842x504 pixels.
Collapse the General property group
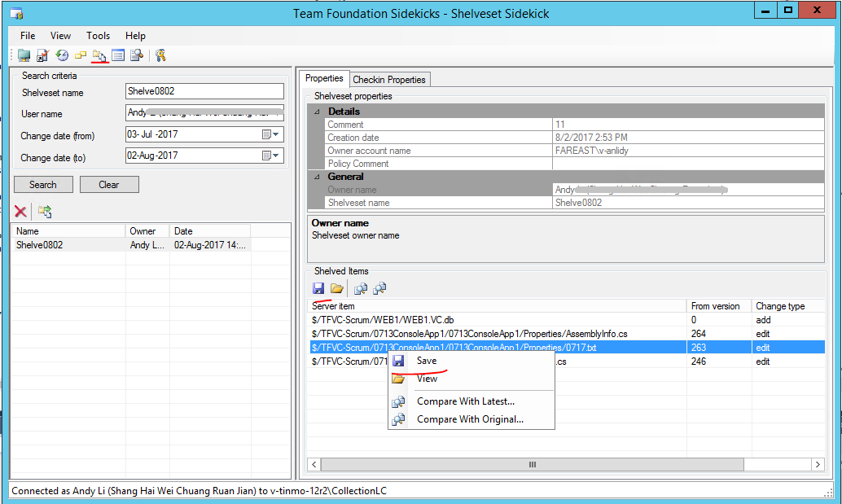click(x=317, y=177)
